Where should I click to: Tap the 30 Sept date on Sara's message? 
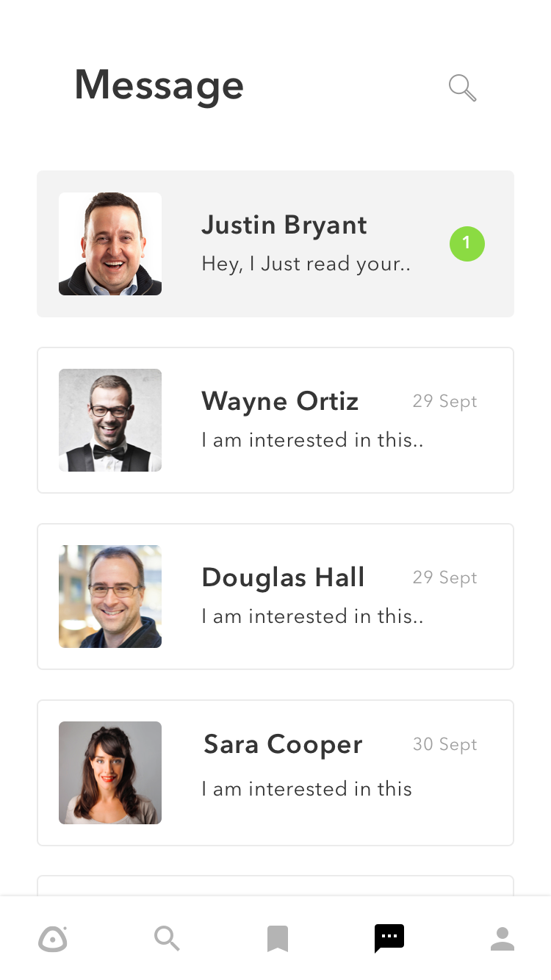tap(445, 744)
